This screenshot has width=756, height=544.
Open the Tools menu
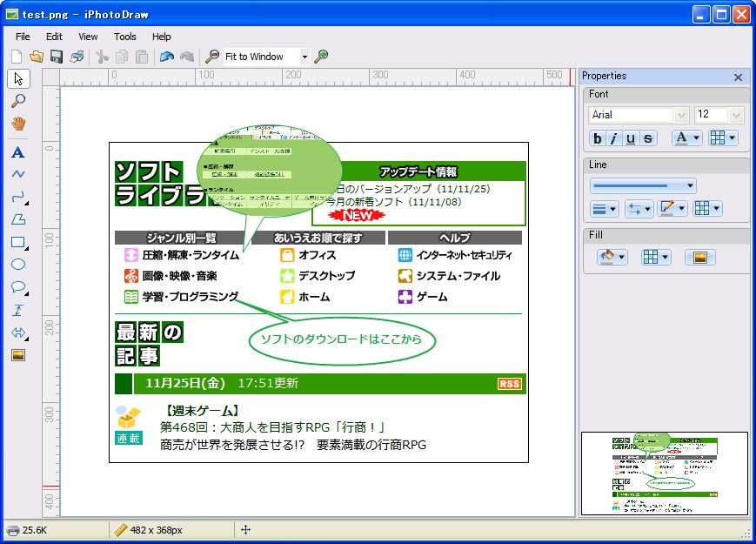pos(124,37)
